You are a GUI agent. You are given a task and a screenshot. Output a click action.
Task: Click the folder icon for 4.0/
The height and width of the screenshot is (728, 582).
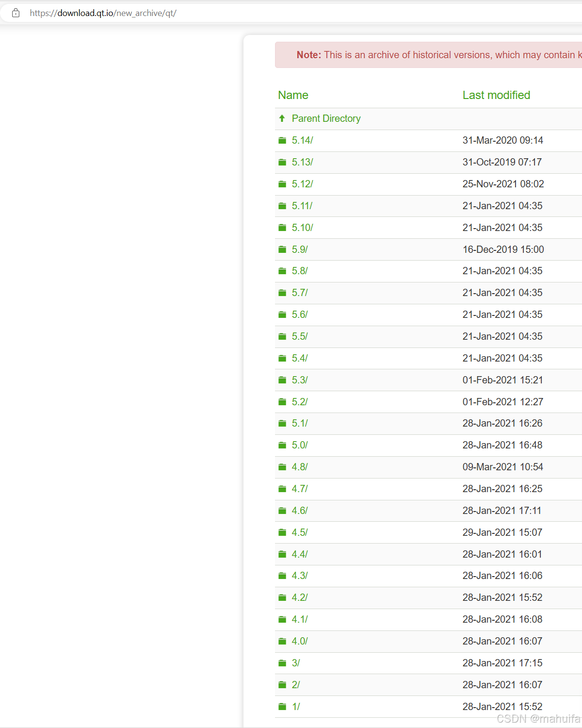coord(282,641)
